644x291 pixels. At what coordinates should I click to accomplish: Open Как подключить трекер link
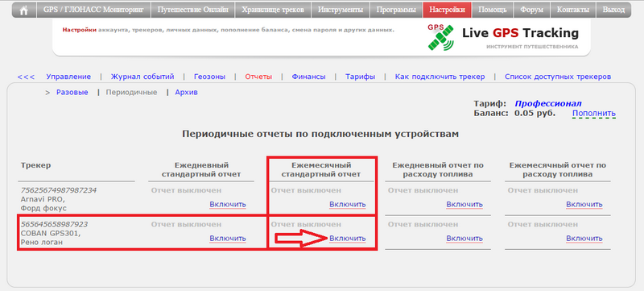440,77
